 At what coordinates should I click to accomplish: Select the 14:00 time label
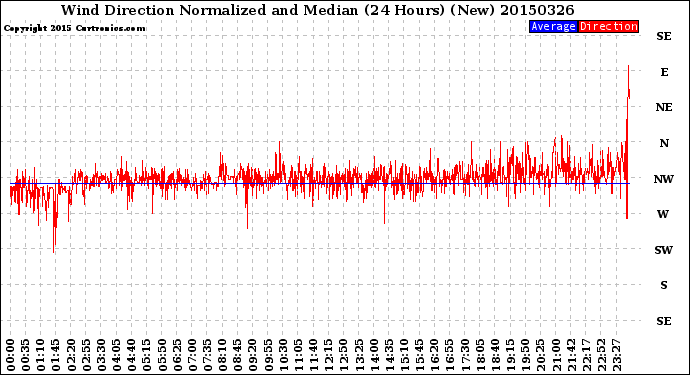click(375, 355)
